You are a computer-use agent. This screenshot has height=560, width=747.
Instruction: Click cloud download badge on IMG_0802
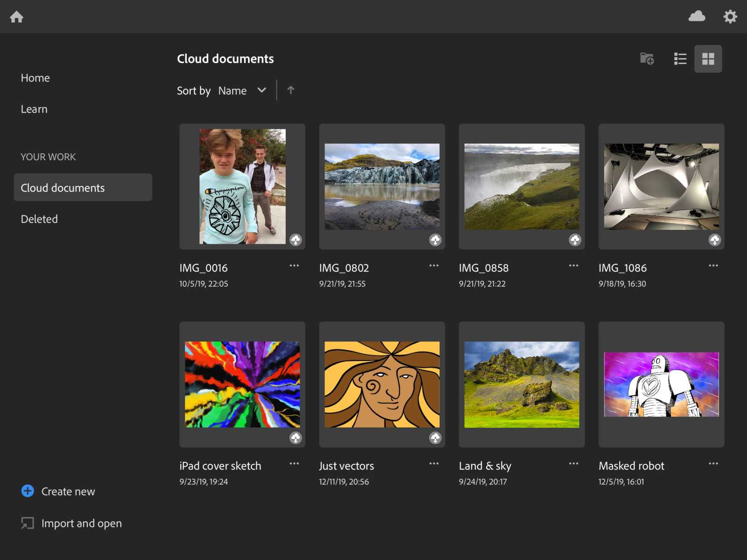coord(435,240)
